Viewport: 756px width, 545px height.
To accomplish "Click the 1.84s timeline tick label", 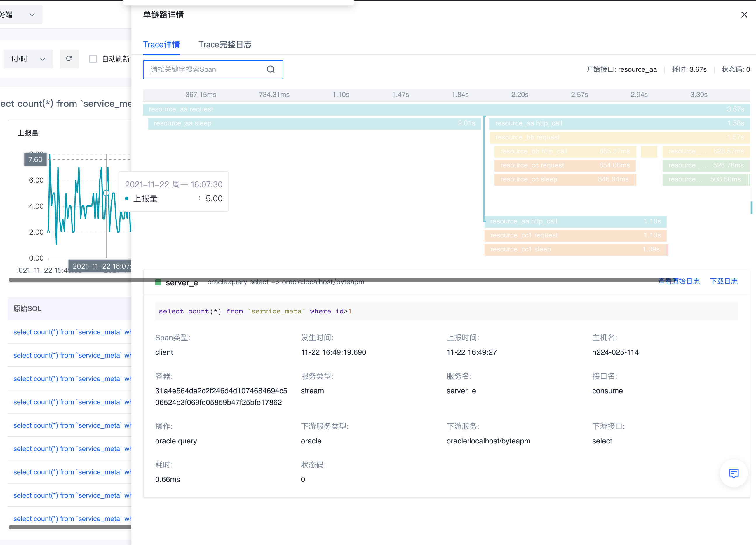I will pos(460,95).
